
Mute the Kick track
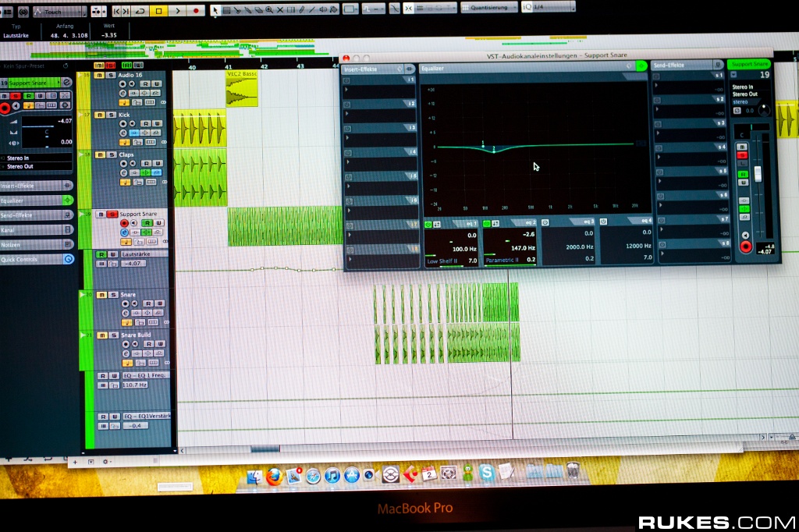pos(99,115)
